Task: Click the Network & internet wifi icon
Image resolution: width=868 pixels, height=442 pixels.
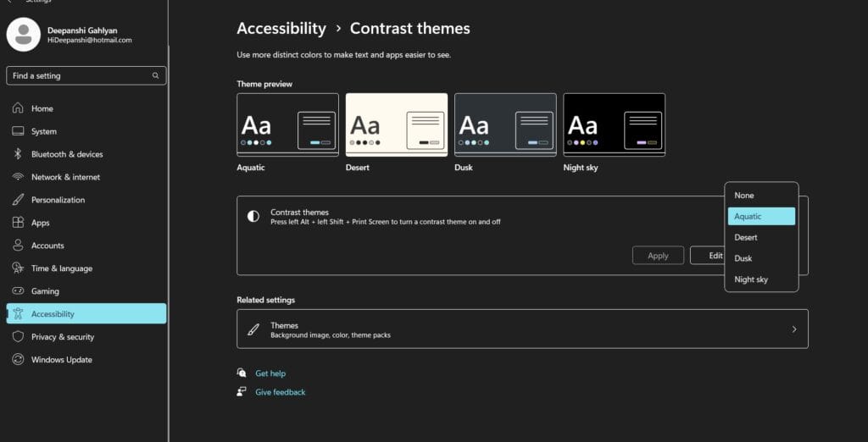Action: 17,177
